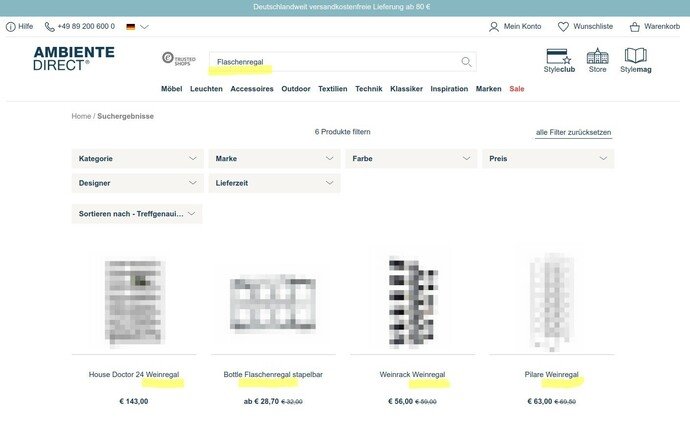Open the Stylemag magazine icon
The width and height of the screenshot is (690, 421).
click(635, 57)
